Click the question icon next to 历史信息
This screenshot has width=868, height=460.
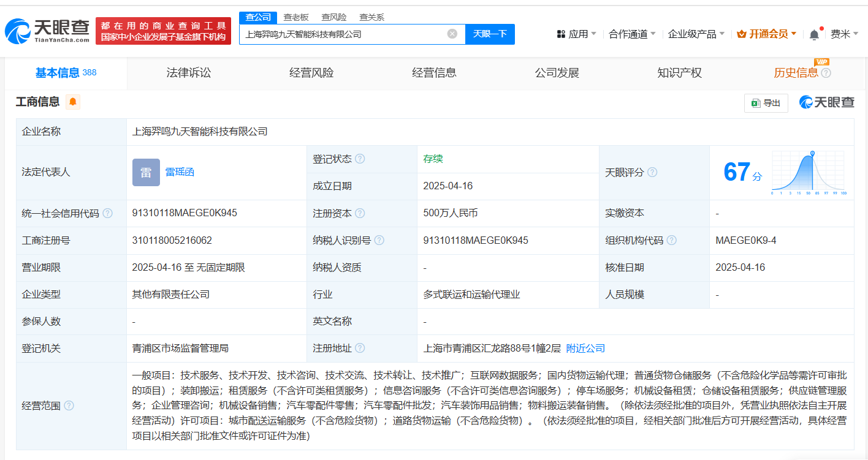click(826, 74)
